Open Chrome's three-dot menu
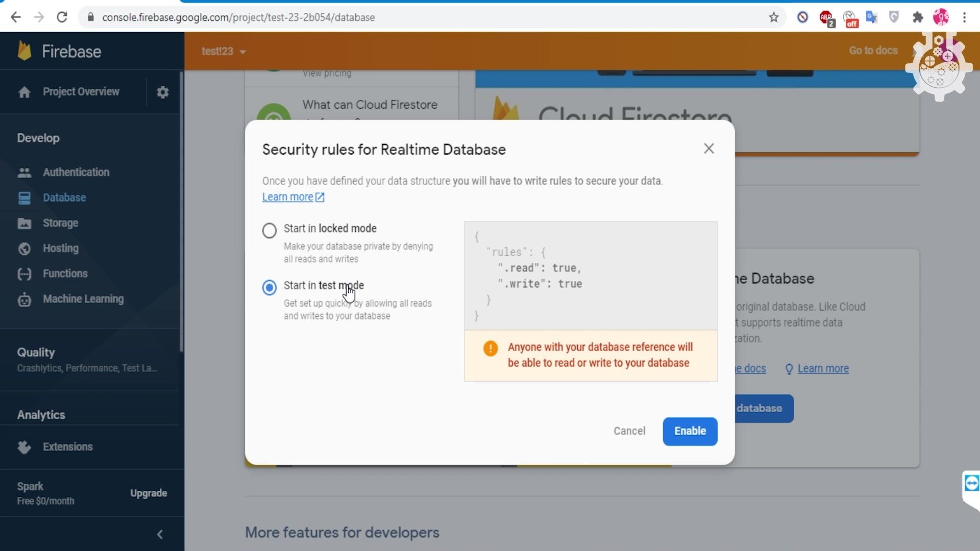Image resolution: width=980 pixels, height=551 pixels. point(964,17)
